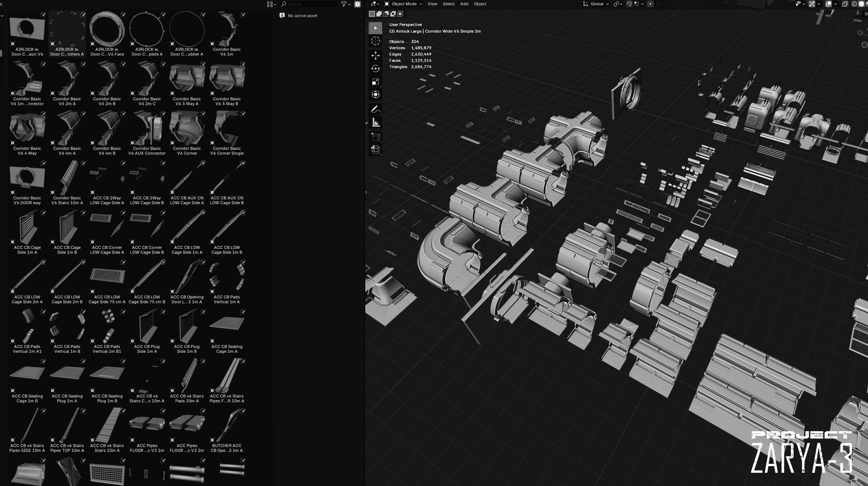Screen dimensions: 868x486
Task: Open the Add menu
Action: pyautogui.click(x=464, y=4)
